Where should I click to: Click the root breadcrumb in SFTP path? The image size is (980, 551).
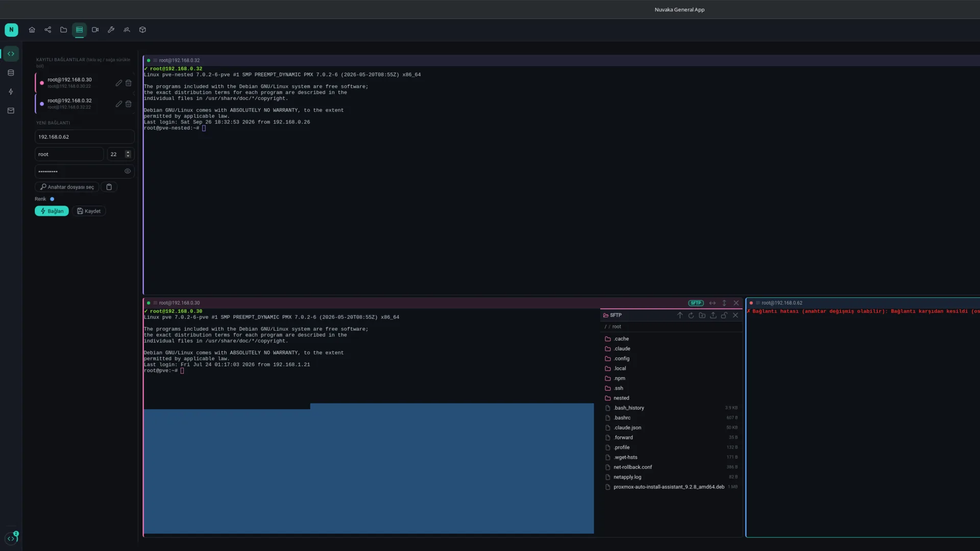[617, 327]
